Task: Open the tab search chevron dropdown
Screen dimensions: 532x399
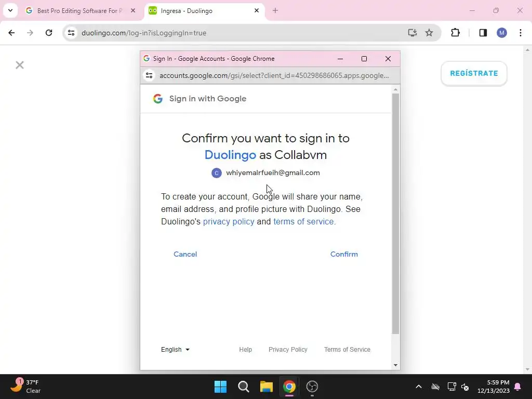Action: [x=10, y=10]
